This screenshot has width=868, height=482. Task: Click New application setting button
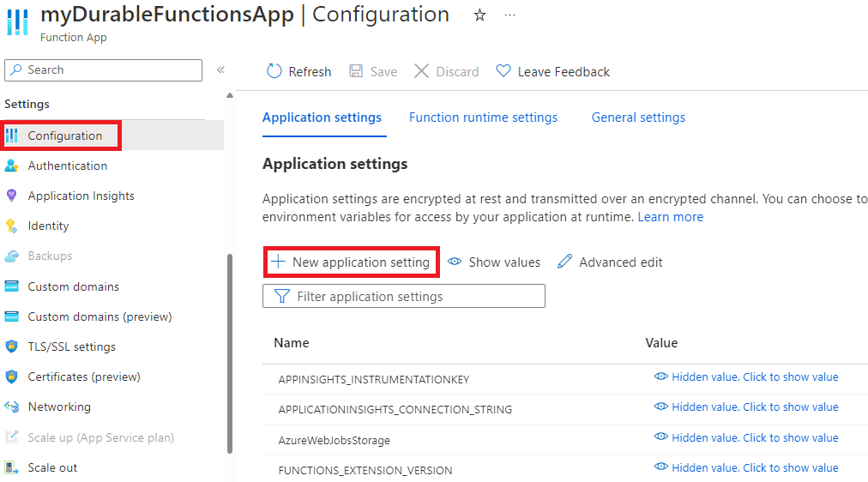352,262
